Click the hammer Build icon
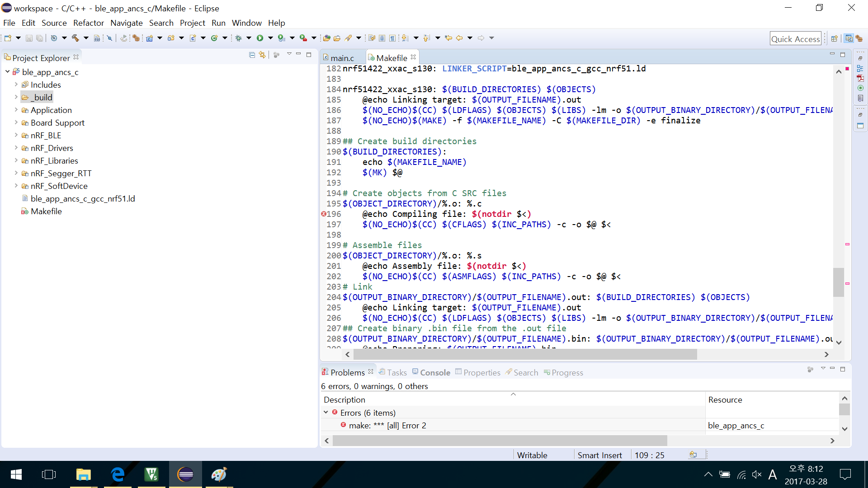The image size is (868, 488). (75, 38)
